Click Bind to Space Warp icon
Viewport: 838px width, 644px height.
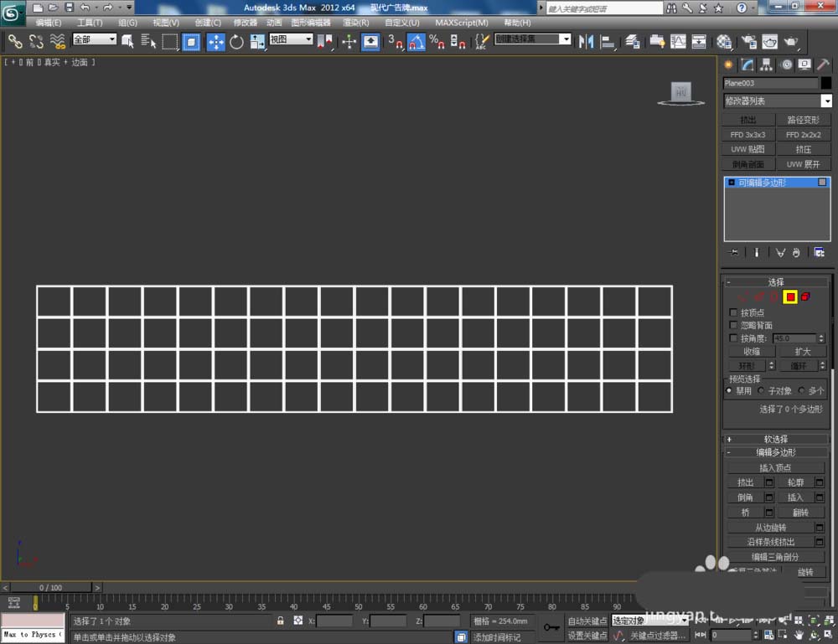57,41
